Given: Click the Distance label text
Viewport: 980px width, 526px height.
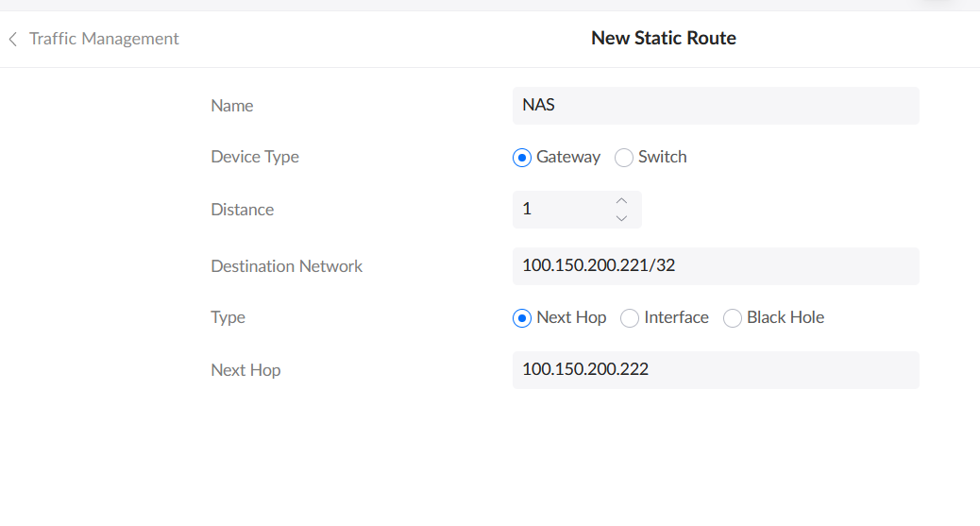Looking at the screenshot, I should click(243, 210).
